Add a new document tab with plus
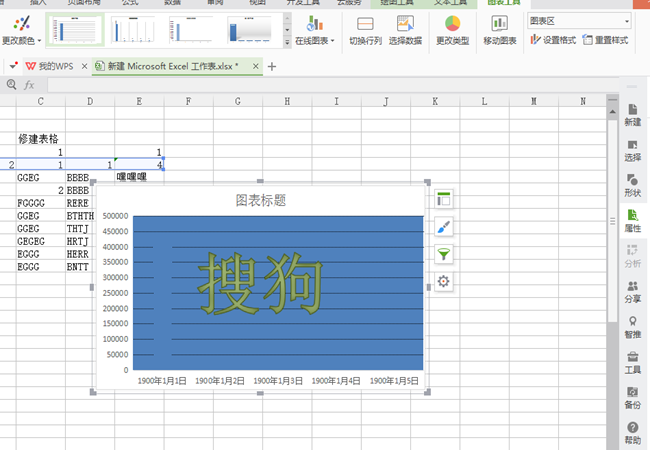This screenshot has height=450, width=650. click(272, 66)
